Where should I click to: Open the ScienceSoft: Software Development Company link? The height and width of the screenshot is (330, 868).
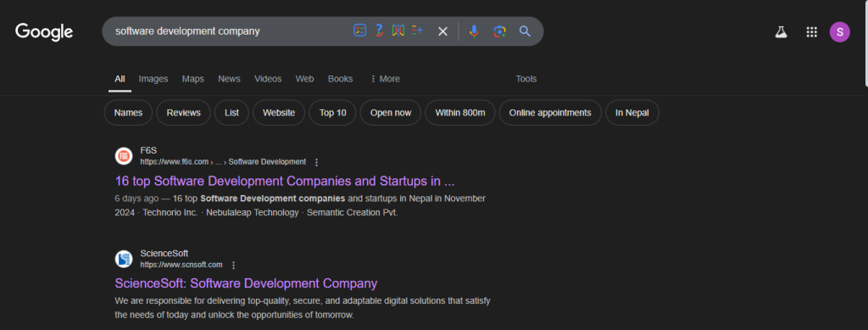coord(246,283)
